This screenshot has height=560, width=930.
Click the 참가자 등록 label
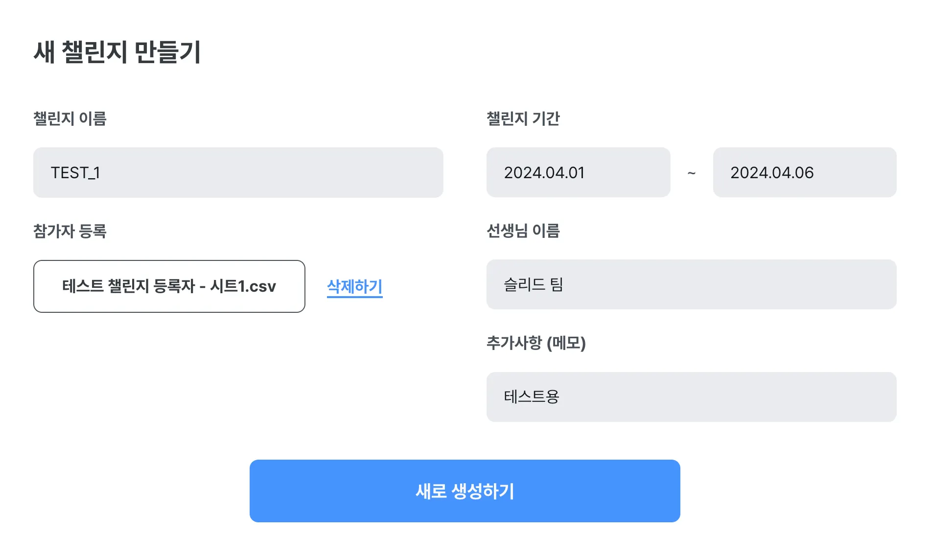70,231
